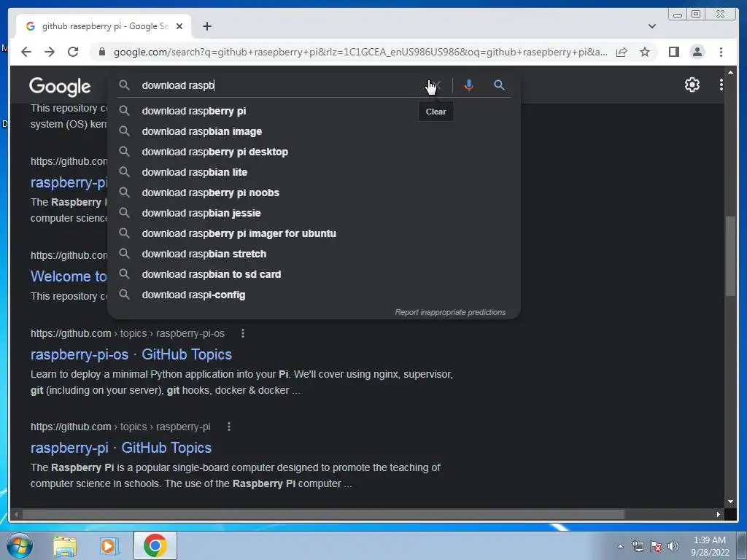Open Windows Explorer from the taskbar
This screenshot has height=560, width=747.
pyautogui.click(x=65, y=545)
